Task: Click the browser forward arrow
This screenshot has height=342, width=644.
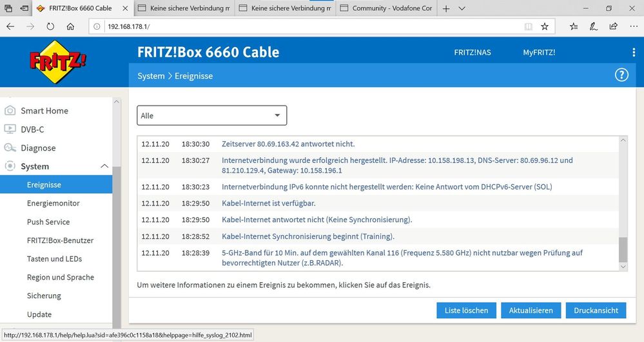Action: point(30,26)
